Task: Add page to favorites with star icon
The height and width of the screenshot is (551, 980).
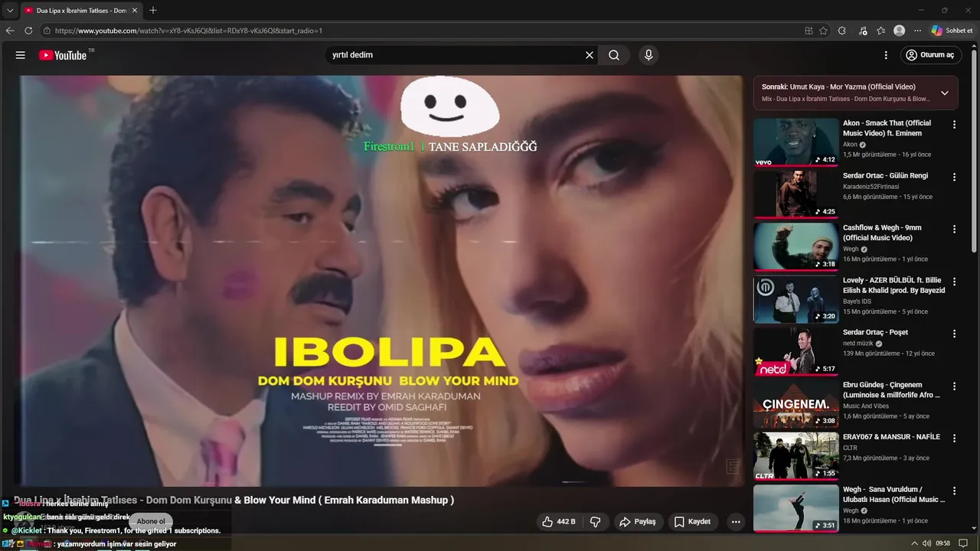Action: click(x=823, y=31)
